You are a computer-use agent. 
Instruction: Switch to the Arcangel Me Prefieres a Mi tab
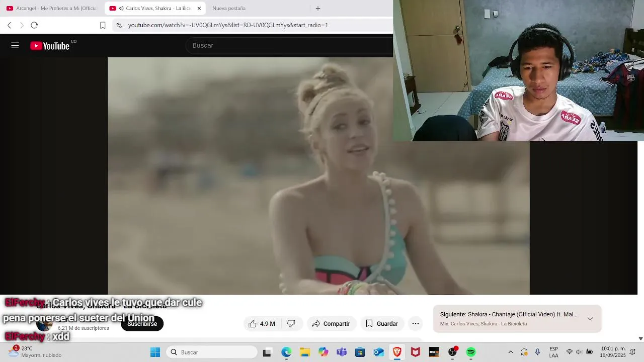pyautogui.click(x=52, y=8)
